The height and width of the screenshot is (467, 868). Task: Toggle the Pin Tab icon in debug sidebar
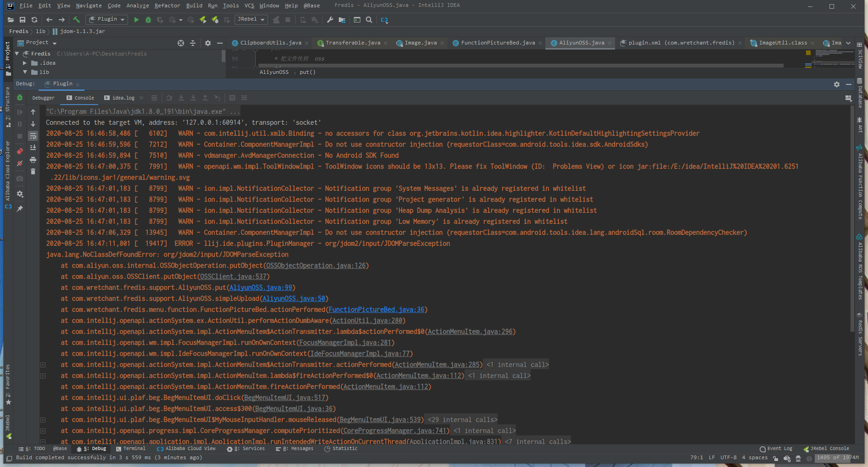20,209
